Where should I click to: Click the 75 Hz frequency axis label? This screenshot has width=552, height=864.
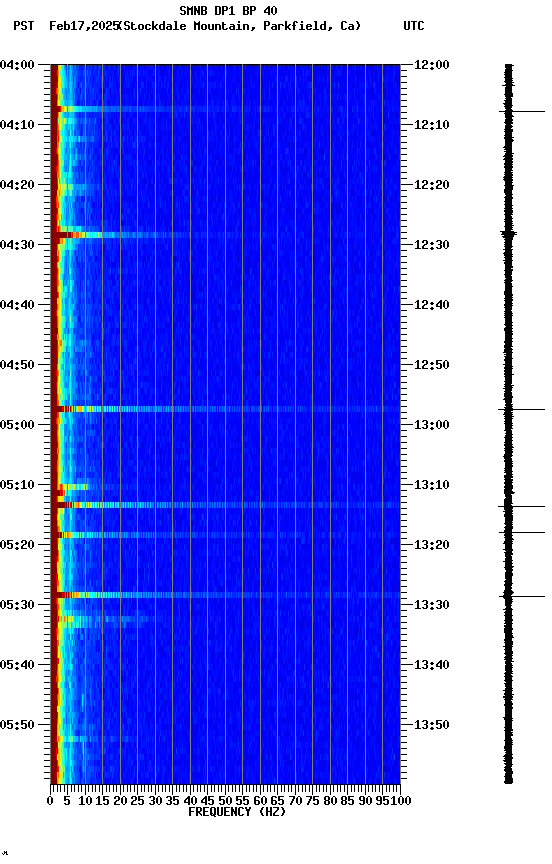[312, 802]
